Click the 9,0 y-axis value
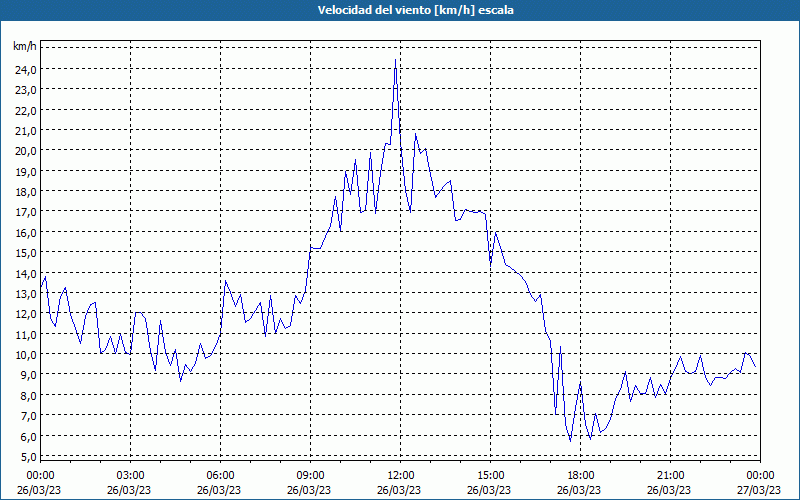The width and height of the screenshot is (800, 500). click(28, 375)
